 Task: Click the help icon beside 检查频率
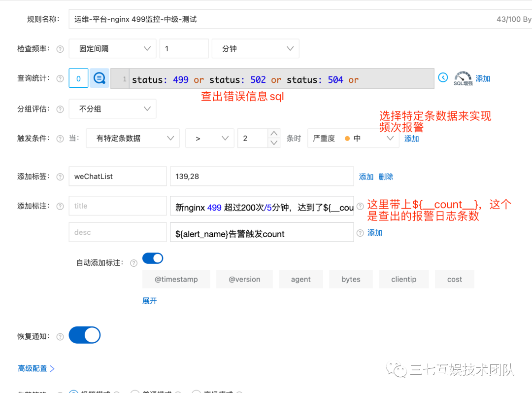tap(60, 49)
